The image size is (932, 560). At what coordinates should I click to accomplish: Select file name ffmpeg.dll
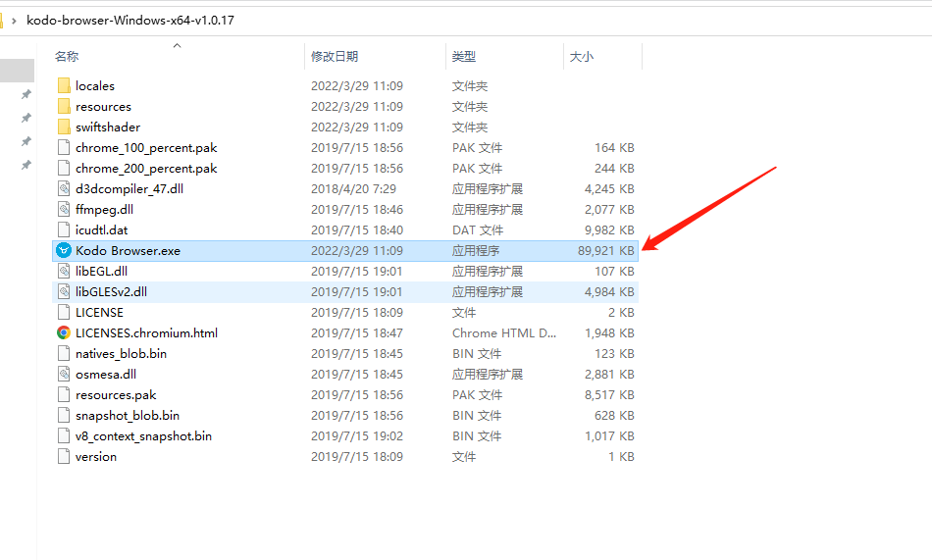point(105,209)
